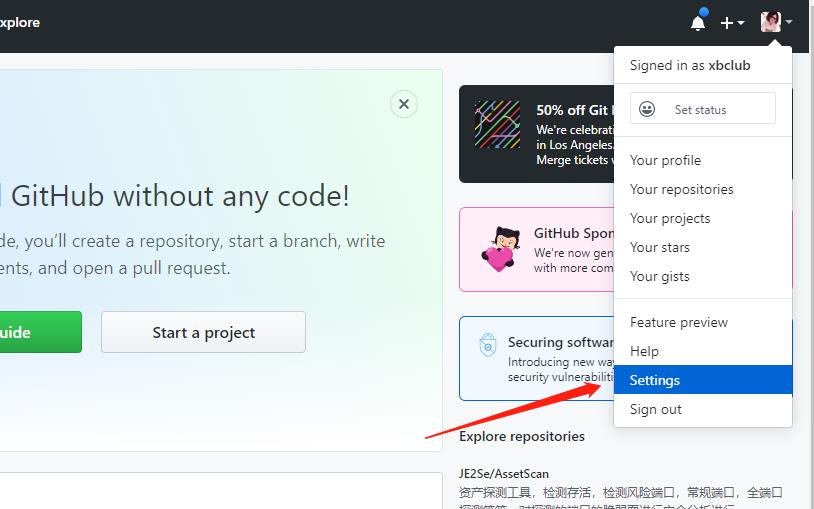Open the JE2Se/AssetScan repository link
The height and width of the screenshot is (509, 814).
[504, 474]
